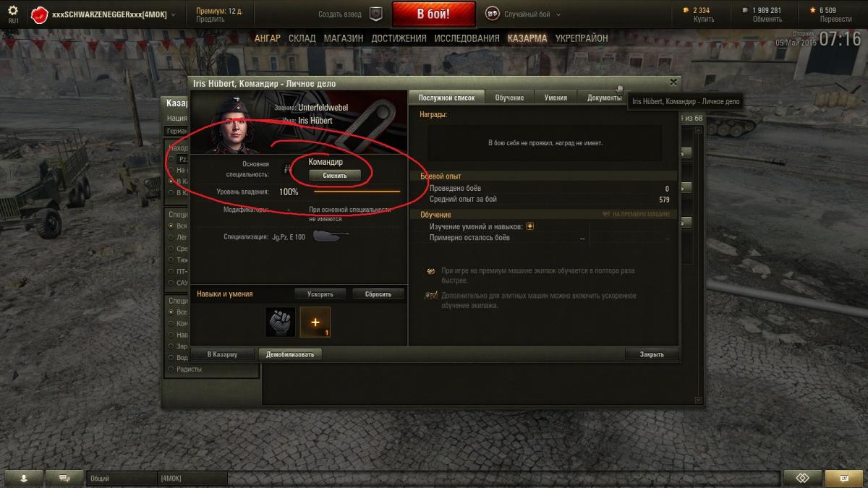Open the Умения tab

pyautogui.click(x=556, y=98)
